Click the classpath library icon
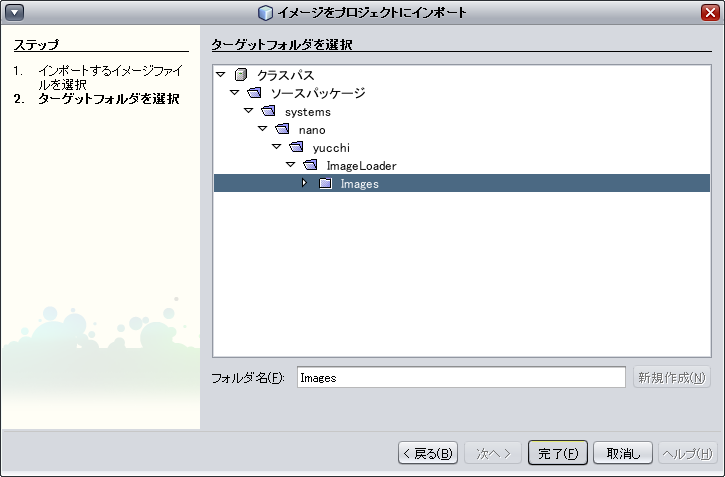725x477 pixels. point(240,75)
